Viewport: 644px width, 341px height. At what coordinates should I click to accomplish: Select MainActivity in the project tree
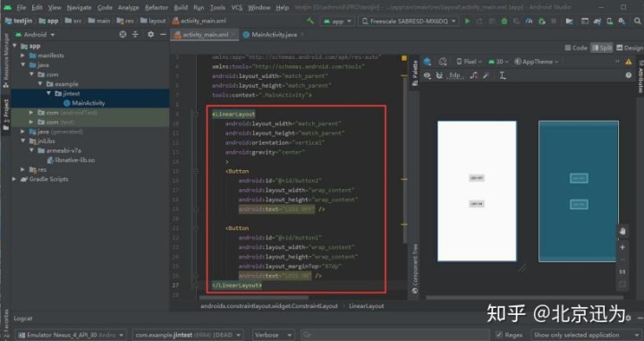click(x=84, y=103)
